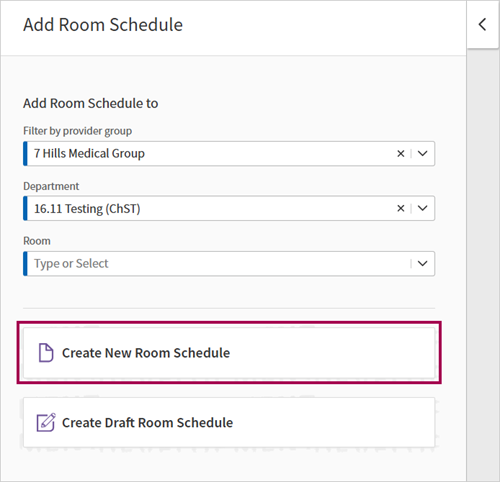
Task: Click the Add Room Schedule to heading
Action: 91,103
